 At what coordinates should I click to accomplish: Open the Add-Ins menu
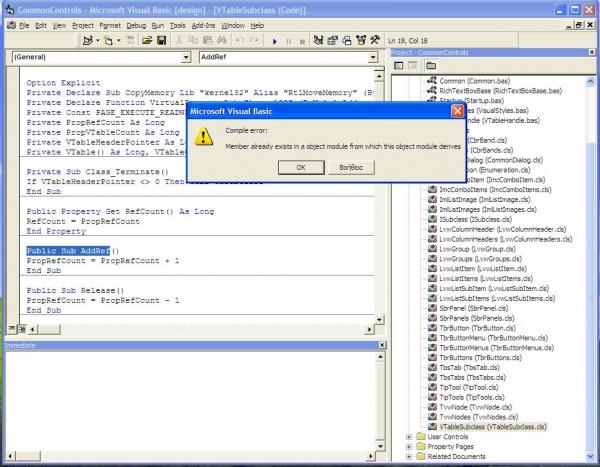203,26
